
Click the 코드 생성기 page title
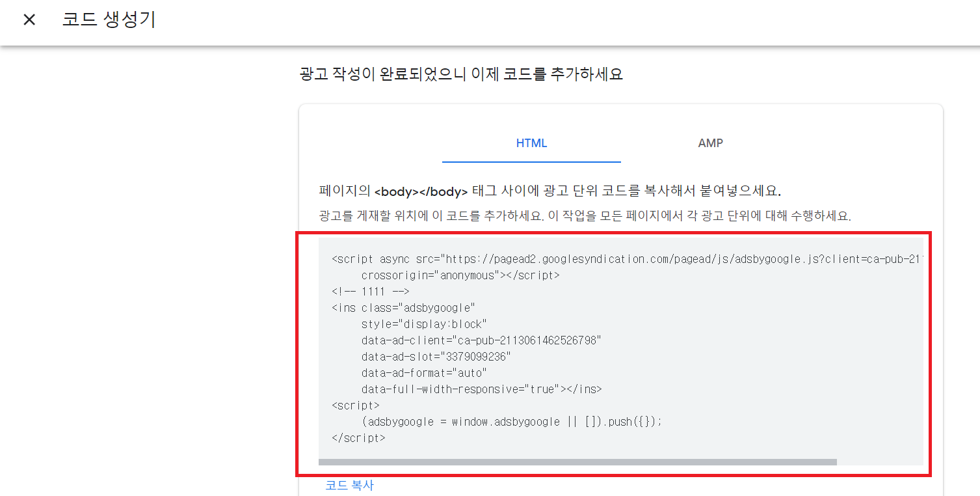109,20
